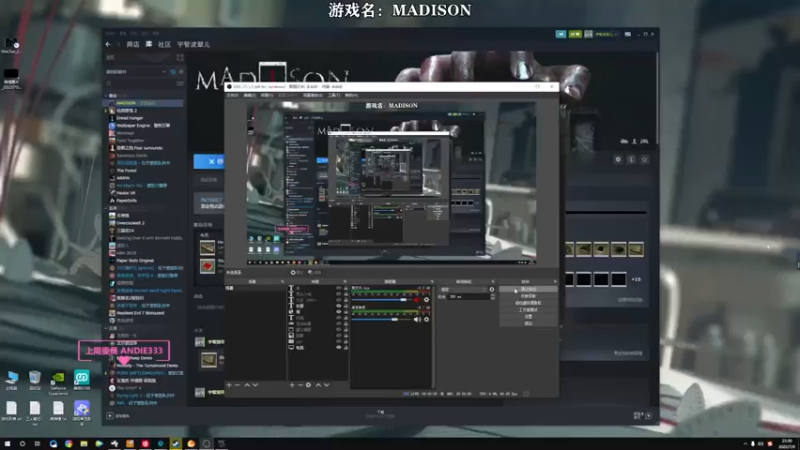This screenshot has height=450, width=800.
Task: Open desktop audio settings gear in OBS mixer
Action: pyautogui.click(x=427, y=319)
